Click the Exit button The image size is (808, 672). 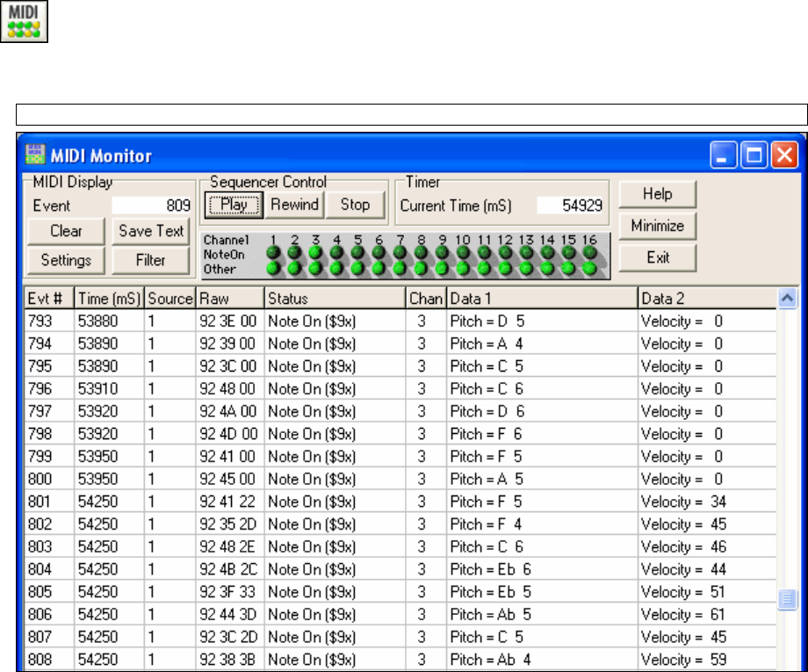(658, 257)
